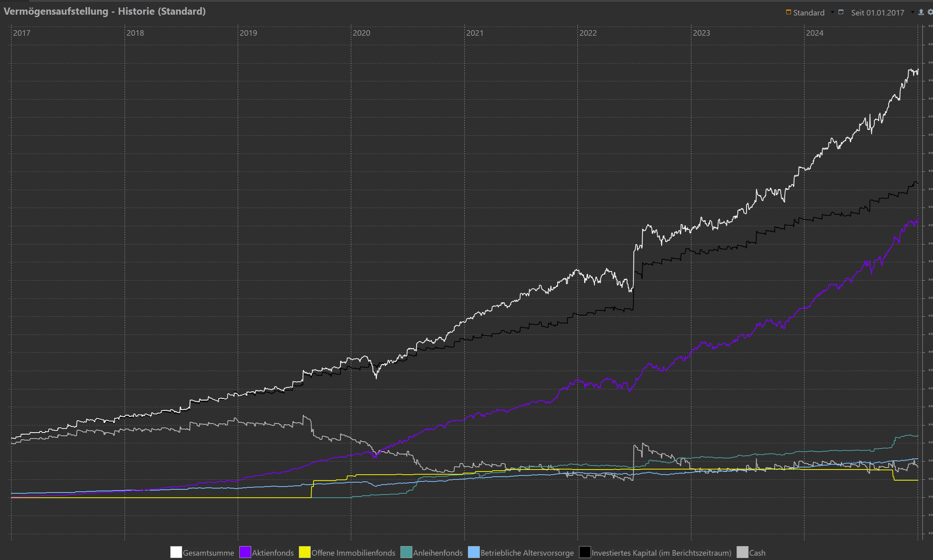The image size is (933, 560).
Task: Click the yellow Offene Immobilienfonds swatch
Action: (305, 552)
